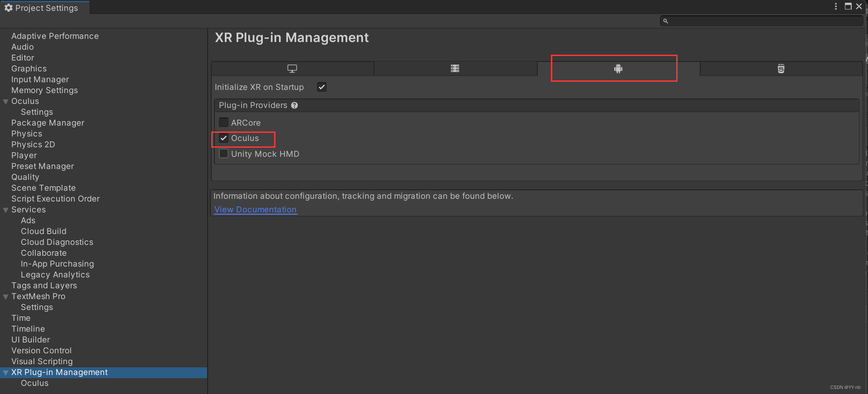
Task: Open Physics settings
Action: pyautogui.click(x=27, y=134)
